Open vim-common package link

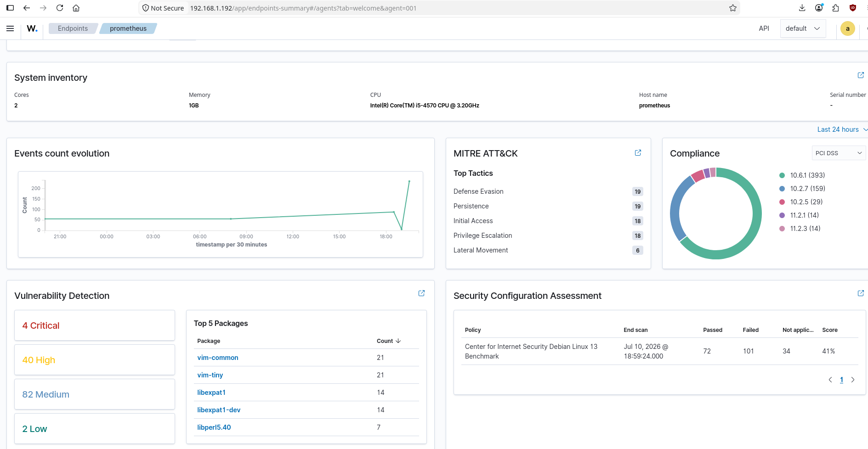coord(218,358)
